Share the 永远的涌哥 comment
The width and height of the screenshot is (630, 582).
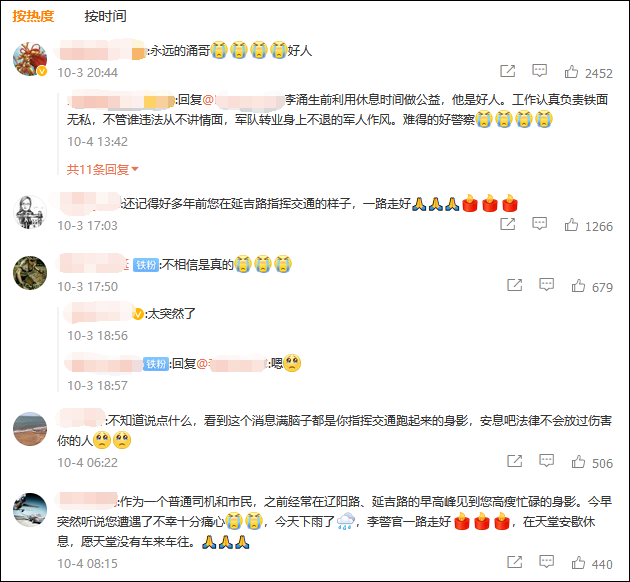[x=507, y=71]
